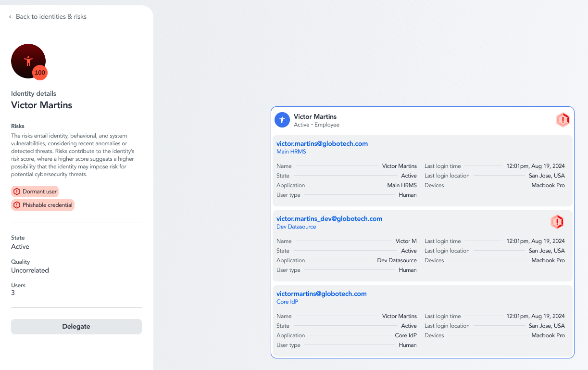Click the 'Identity details' label

(x=34, y=93)
